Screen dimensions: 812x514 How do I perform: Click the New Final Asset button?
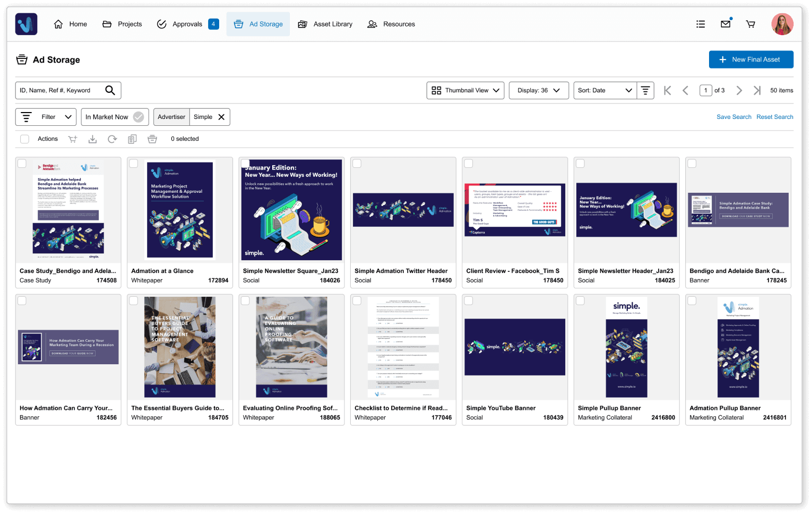point(750,59)
